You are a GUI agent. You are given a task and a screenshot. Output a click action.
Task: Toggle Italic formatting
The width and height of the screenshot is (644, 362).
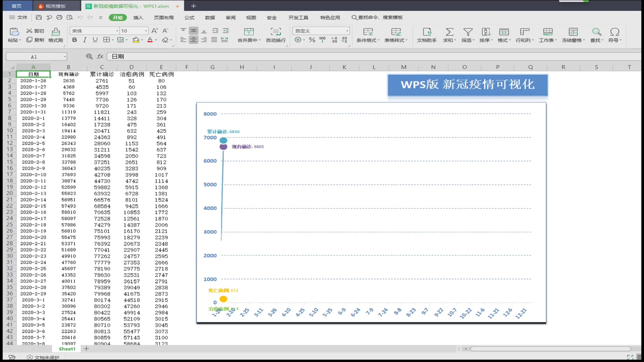coord(85,40)
